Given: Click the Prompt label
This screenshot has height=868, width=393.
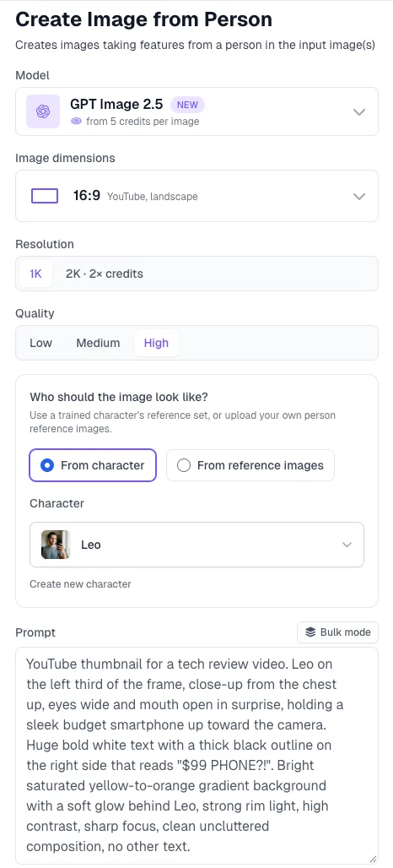Looking at the screenshot, I should tap(36, 632).
